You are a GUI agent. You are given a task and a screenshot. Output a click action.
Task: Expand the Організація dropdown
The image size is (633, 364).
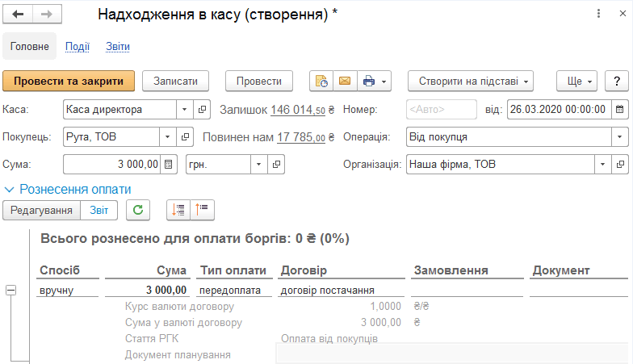point(602,165)
